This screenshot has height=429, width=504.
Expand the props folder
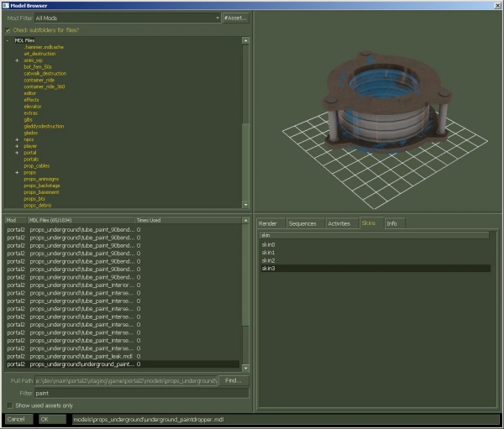pos(17,173)
